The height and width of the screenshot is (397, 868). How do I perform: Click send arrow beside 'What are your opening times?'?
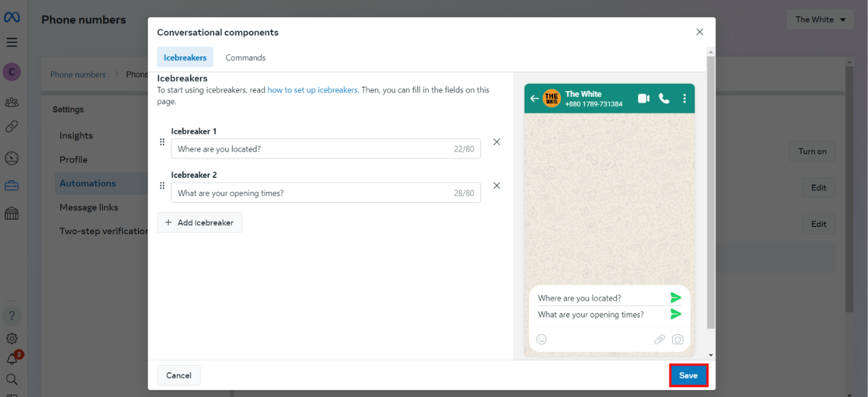pyautogui.click(x=675, y=314)
